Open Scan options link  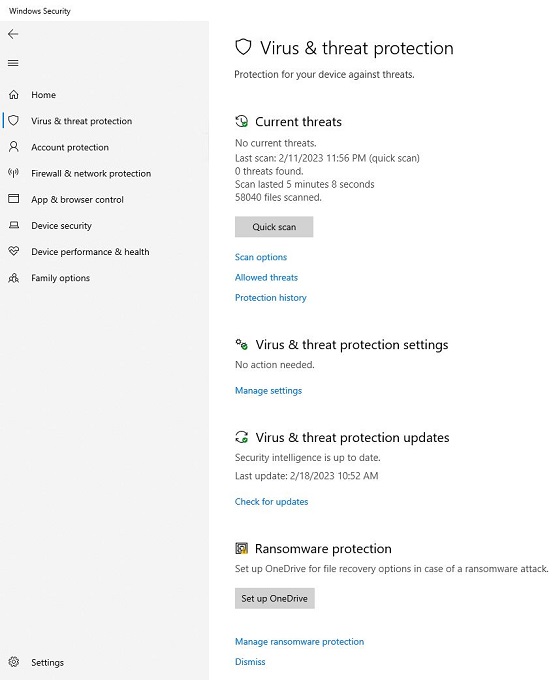click(x=261, y=257)
